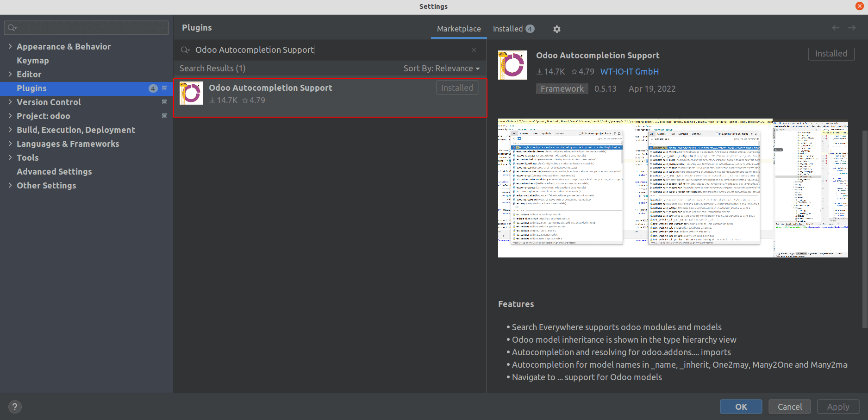Open the WT-IO-IT GmbH vendor link
This screenshot has height=420, width=868.
tap(630, 72)
